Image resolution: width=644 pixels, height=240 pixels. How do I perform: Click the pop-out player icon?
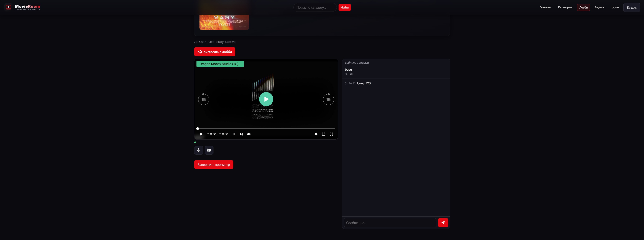pos(323,134)
